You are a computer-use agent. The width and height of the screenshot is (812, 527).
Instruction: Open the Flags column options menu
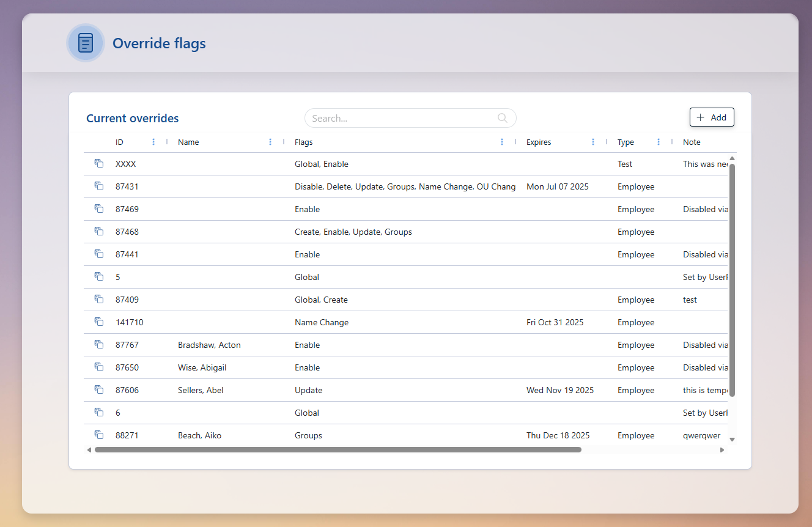502,142
